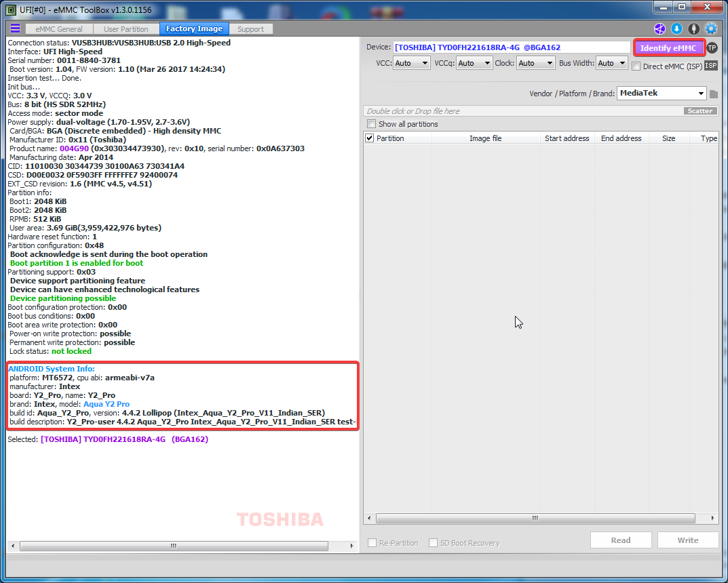Click the Scatter button

[700, 111]
